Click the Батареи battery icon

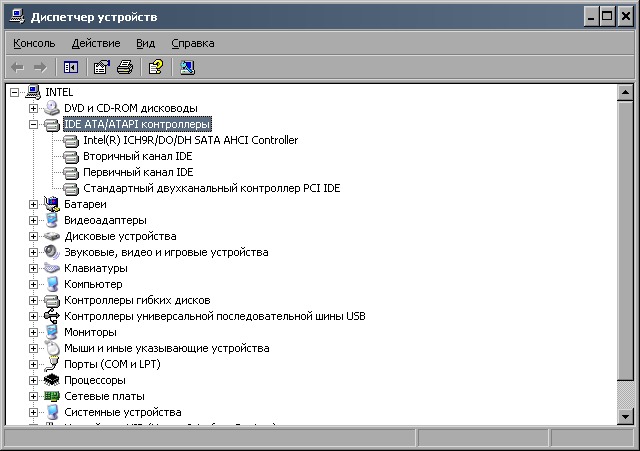tap(52, 204)
